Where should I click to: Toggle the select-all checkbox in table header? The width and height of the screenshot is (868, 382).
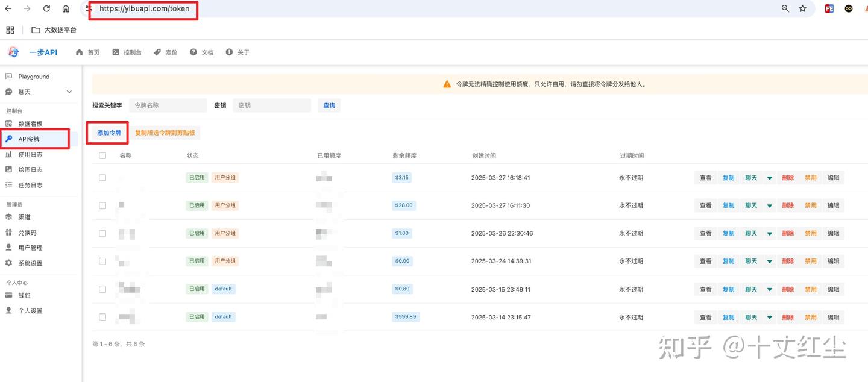[x=102, y=155]
